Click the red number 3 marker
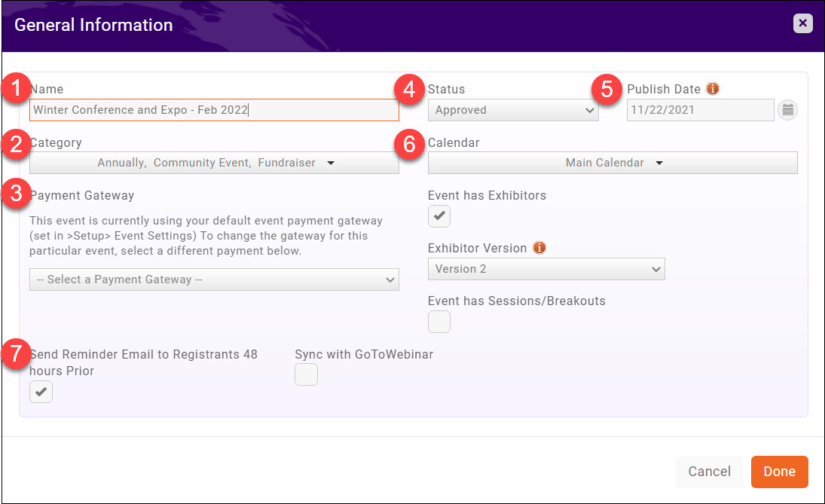 (x=15, y=194)
